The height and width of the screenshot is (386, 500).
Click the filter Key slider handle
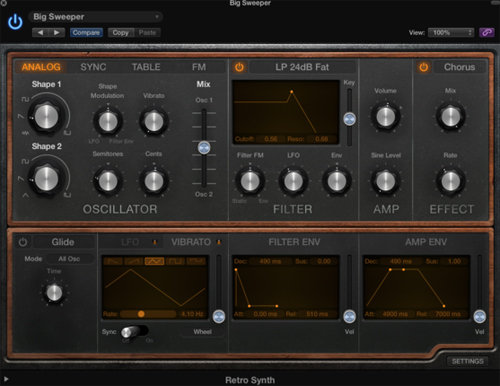point(349,119)
